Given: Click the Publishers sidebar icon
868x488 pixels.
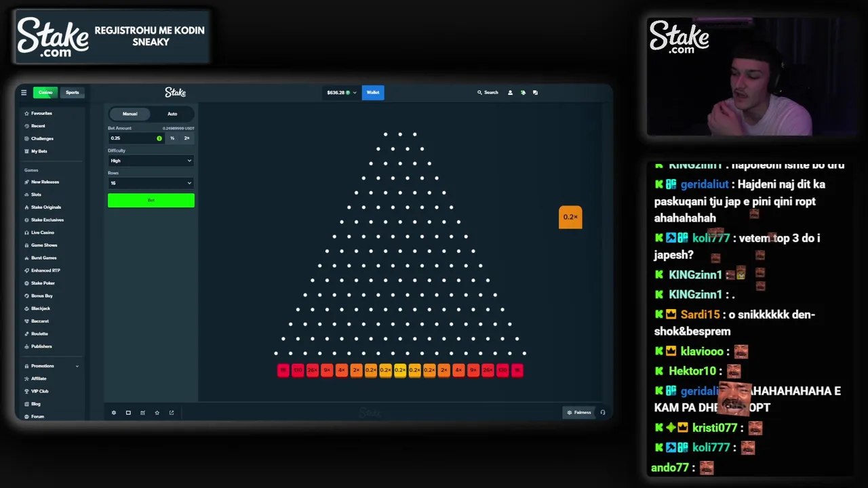Looking at the screenshot, I should pyautogui.click(x=26, y=346).
